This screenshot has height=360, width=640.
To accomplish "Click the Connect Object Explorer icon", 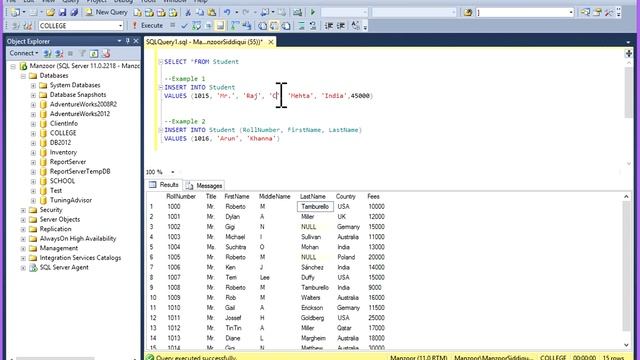I will [x=47, y=53].
